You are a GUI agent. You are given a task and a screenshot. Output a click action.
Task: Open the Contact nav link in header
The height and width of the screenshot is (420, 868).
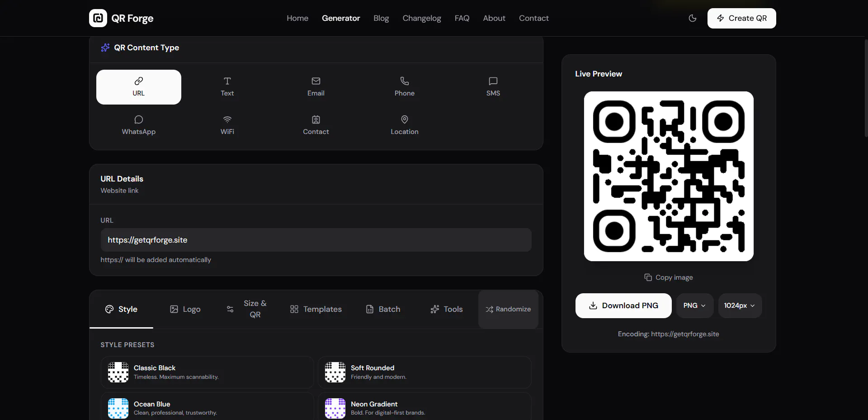pos(534,18)
